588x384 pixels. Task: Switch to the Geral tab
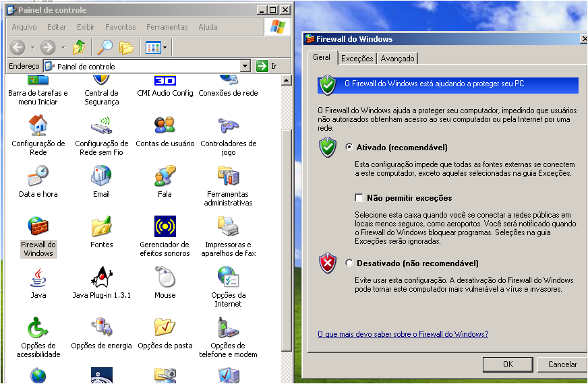coord(322,57)
